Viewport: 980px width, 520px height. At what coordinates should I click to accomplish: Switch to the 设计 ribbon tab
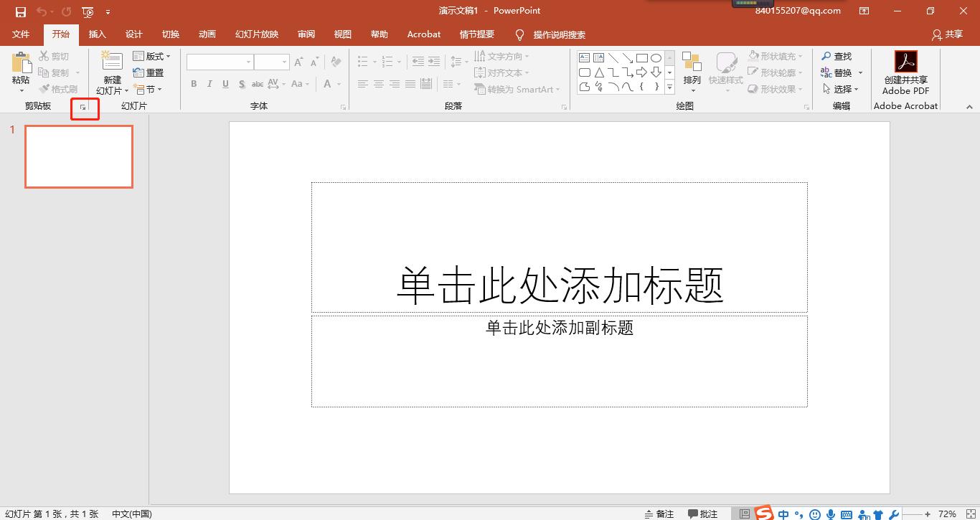(x=133, y=34)
